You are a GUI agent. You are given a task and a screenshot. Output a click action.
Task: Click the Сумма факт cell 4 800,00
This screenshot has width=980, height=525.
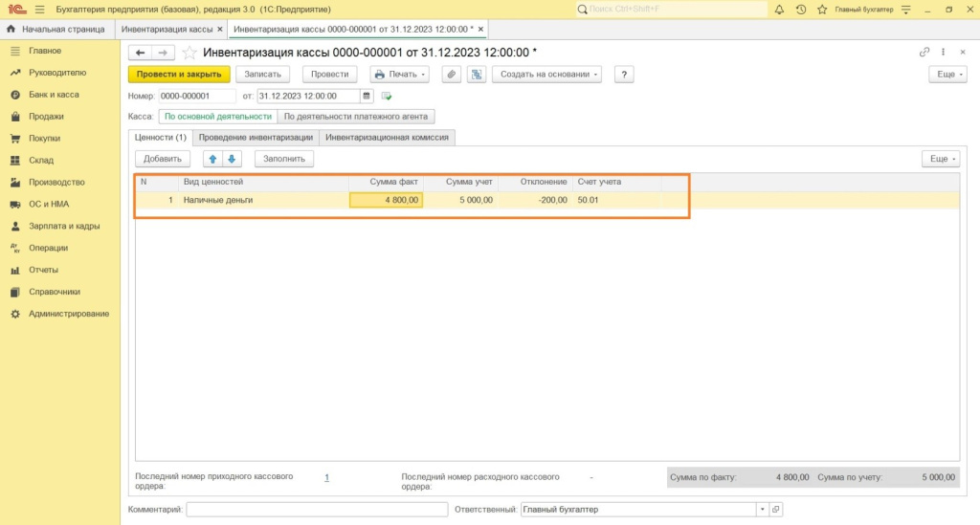[387, 201]
